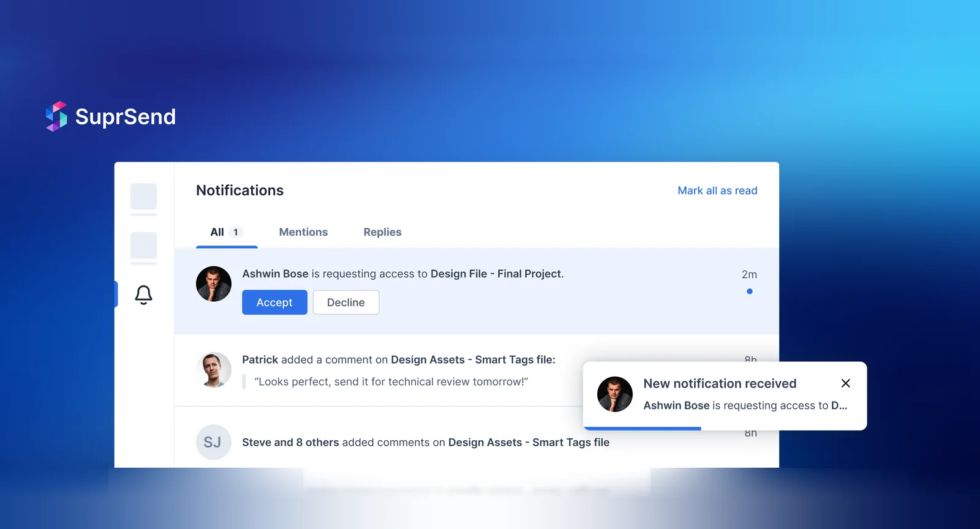Close the New notification received toast
This screenshot has width=980, height=529.
click(x=846, y=383)
